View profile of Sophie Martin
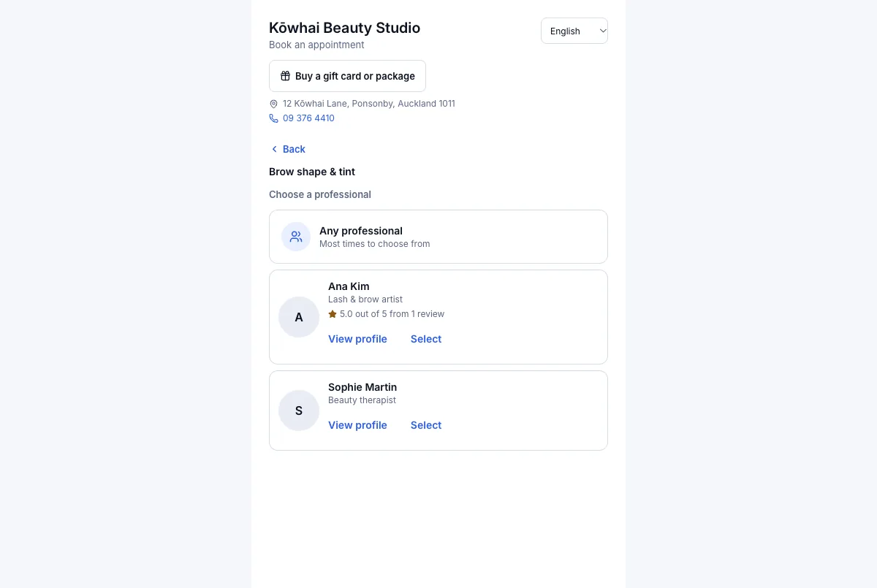 [357, 425]
